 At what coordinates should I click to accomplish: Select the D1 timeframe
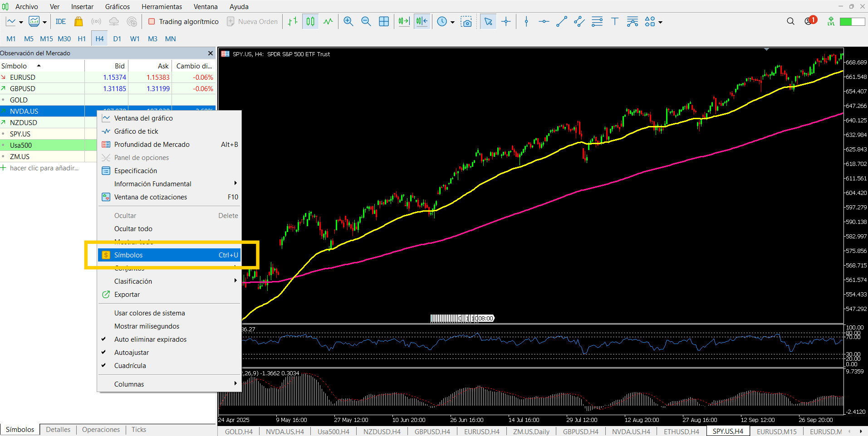pos(117,39)
